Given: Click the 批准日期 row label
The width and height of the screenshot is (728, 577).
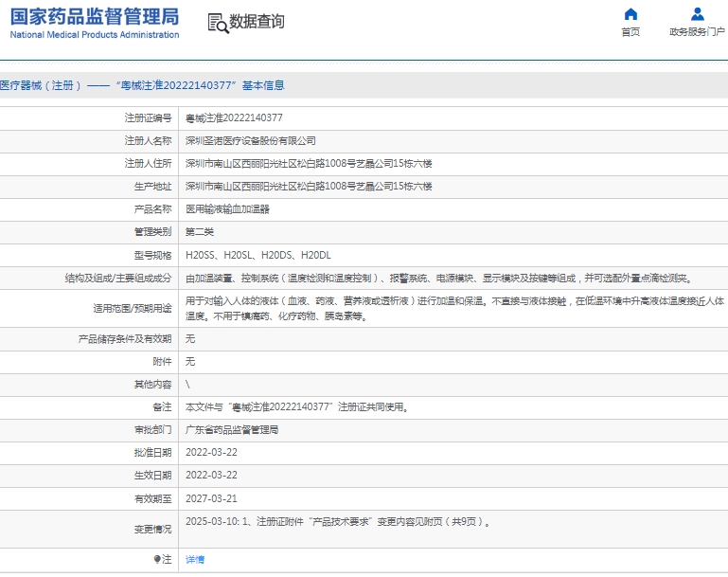Looking at the screenshot, I should [x=152, y=453].
